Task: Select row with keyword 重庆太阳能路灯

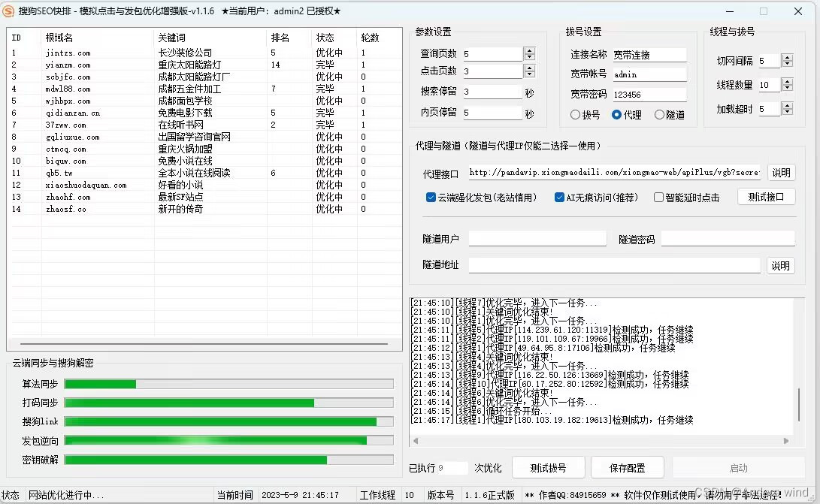Action: 204,65
